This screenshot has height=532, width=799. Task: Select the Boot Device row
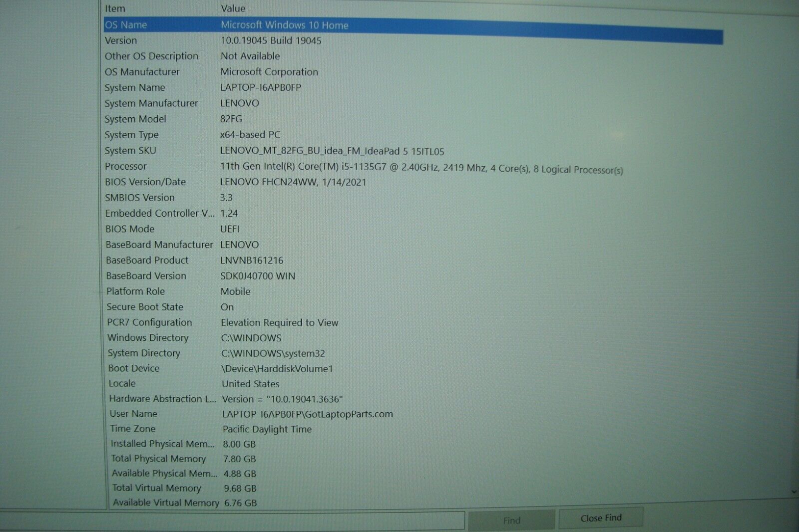(x=134, y=368)
